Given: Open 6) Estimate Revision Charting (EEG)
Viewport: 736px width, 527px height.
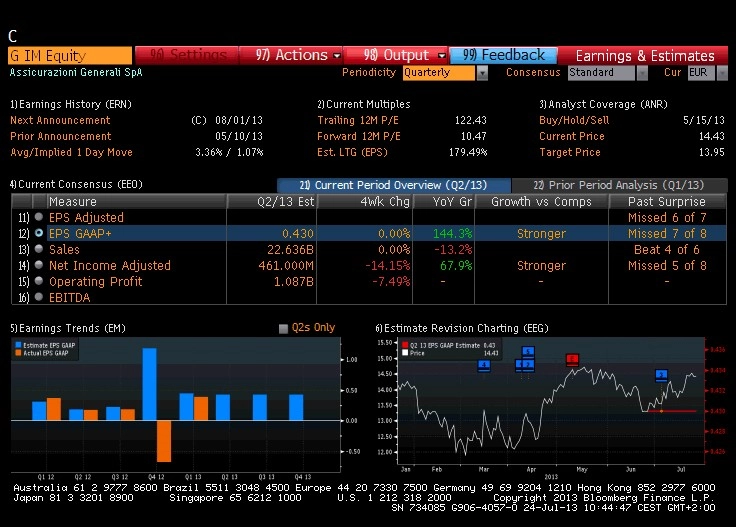Looking at the screenshot, I should [x=462, y=328].
